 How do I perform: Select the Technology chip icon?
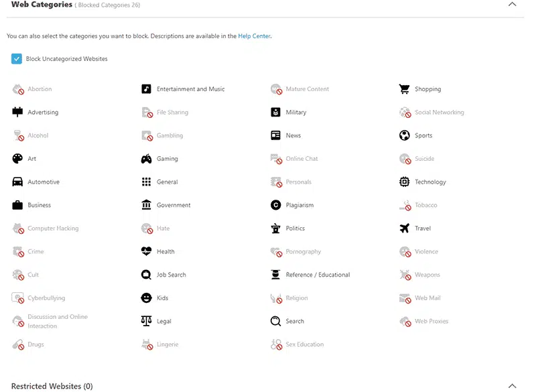403,182
